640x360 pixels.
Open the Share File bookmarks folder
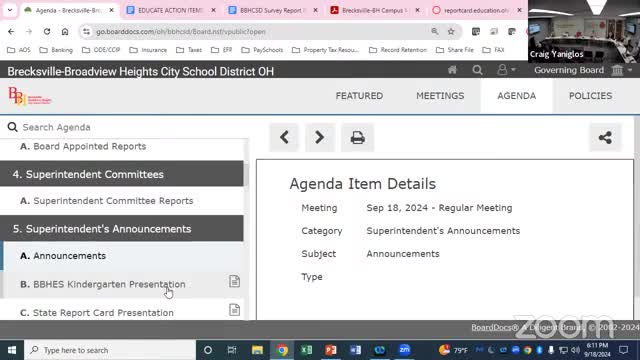[455, 50]
